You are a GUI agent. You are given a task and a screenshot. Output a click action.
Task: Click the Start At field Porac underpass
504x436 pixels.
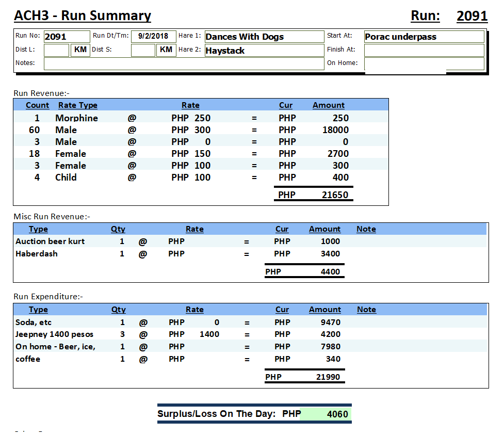[x=424, y=37]
